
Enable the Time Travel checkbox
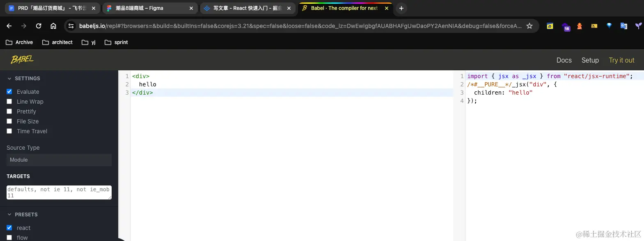(x=9, y=131)
